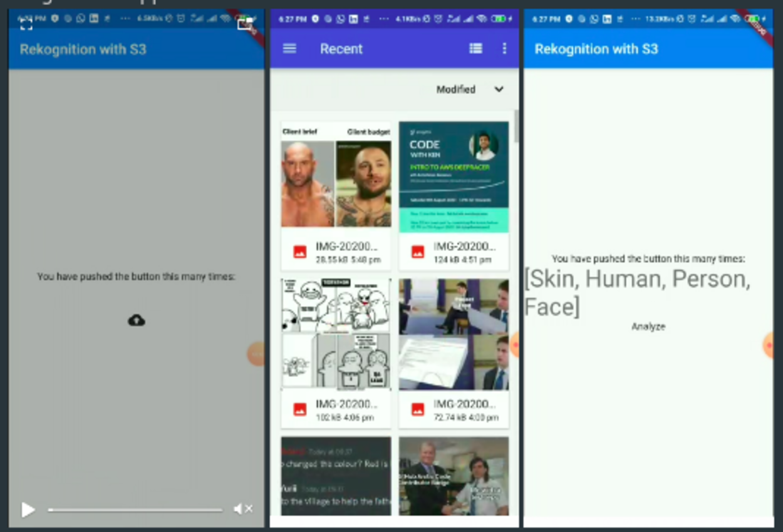
Task: Select file sized 102 kB
Action: point(336,409)
